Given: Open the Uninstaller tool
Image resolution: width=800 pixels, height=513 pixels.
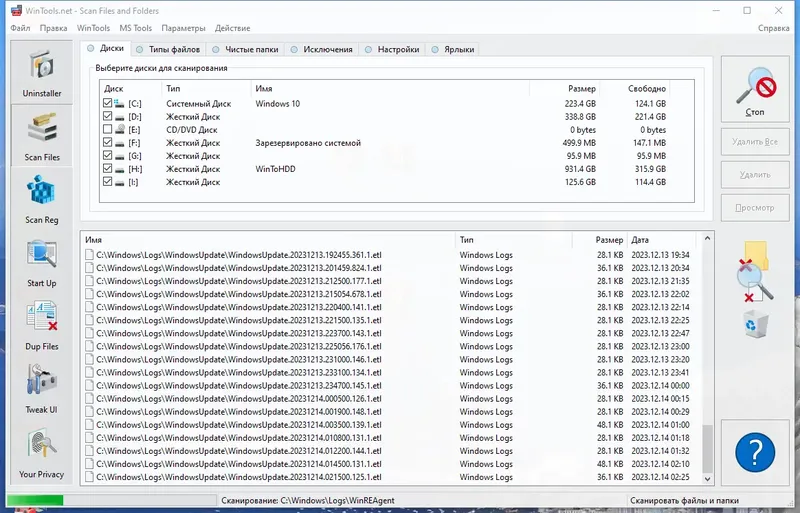Looking at the screenshot, I should coord(42,72).
